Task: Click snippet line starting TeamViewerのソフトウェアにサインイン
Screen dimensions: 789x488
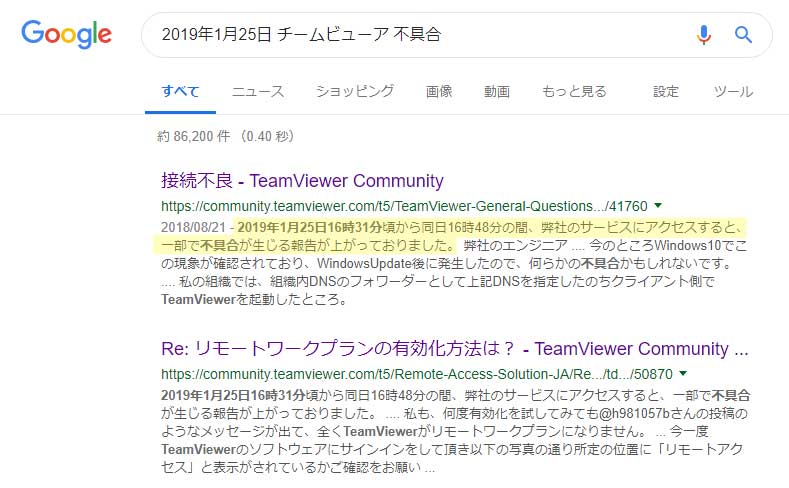Action: coord(451,449)
